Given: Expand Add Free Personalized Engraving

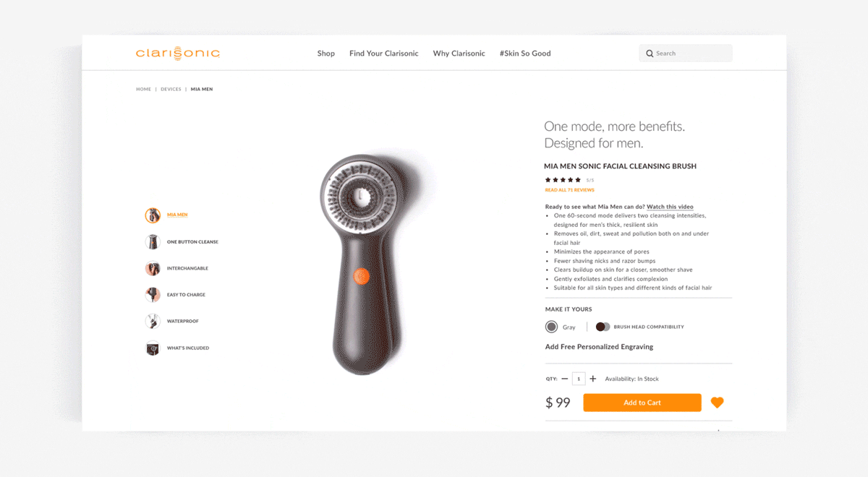Looking at the screenshot, I should tap(599, 347).
